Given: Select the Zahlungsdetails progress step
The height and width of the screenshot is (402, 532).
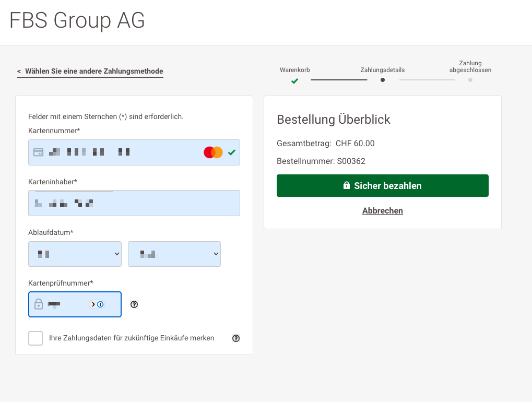Looking at the screenshot, I should [383, 80].
